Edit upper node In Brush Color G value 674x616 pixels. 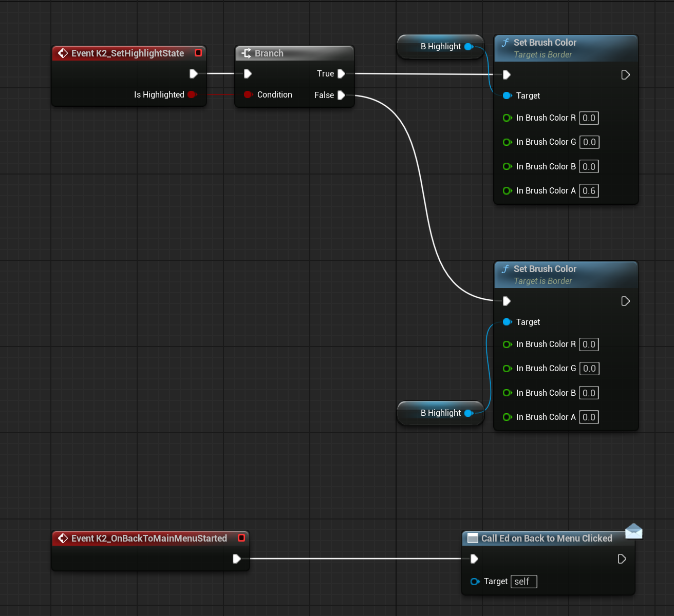point(589,142)
